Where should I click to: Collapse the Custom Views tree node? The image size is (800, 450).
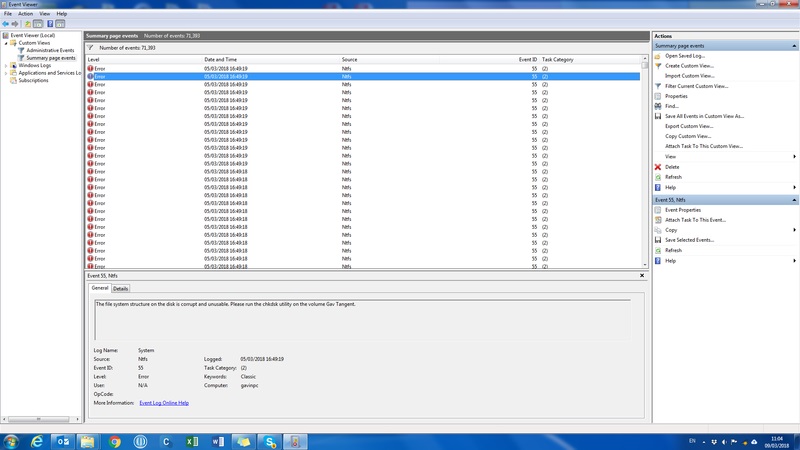pyautogui.click(x=5, y=43)
